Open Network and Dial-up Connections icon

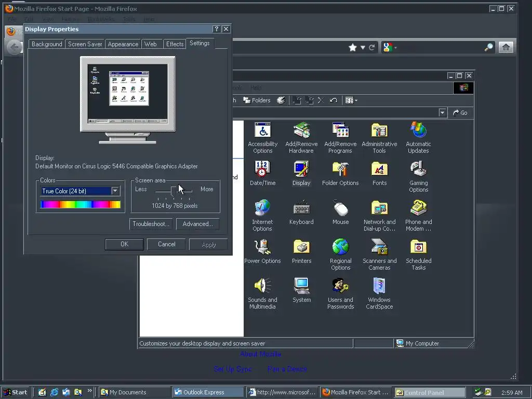coord(379,216)
